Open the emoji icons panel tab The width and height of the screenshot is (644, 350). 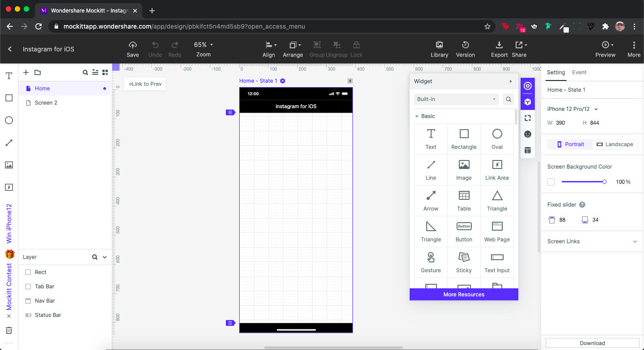528,134
